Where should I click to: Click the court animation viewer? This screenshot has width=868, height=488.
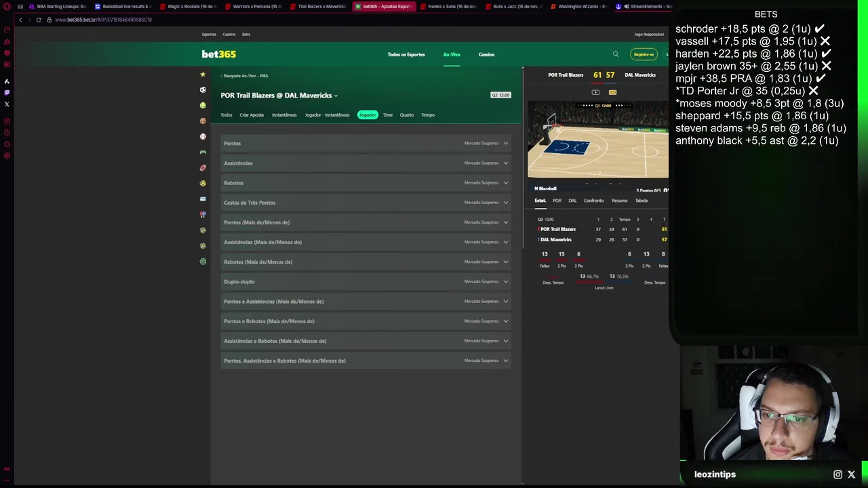tap(598, 140)
